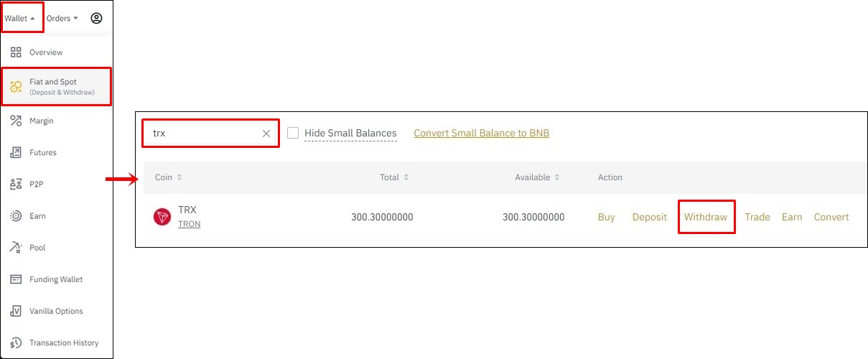Click the TRX red coin logo
868x359 pixels.
click(x=162, y=217)
